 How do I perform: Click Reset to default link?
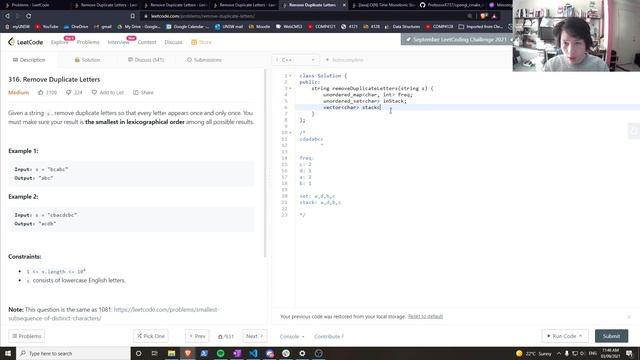pos(425,316)
